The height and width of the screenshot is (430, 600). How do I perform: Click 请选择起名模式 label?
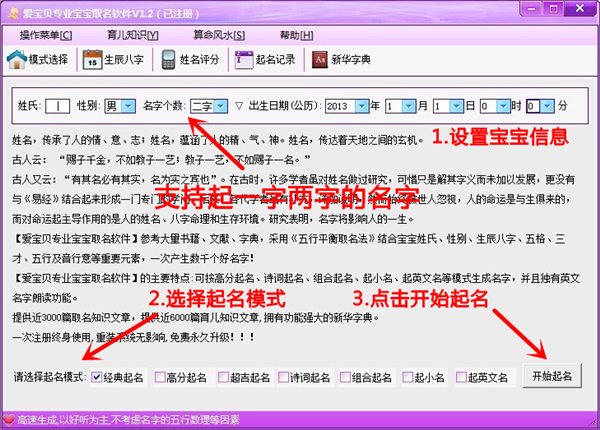[x=48, y=378]
